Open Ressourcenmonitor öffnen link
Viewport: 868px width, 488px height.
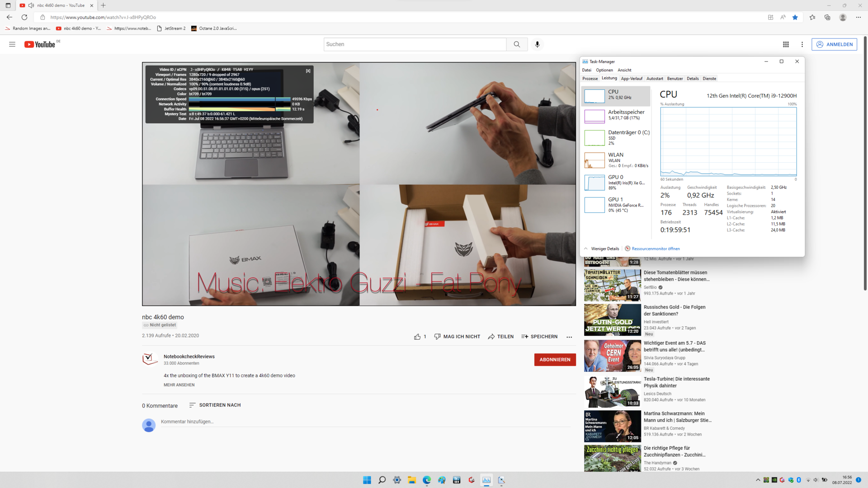point(655,249)
